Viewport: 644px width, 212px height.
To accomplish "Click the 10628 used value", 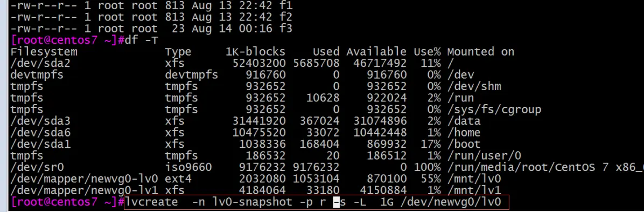I will click(x=323, y=98).
